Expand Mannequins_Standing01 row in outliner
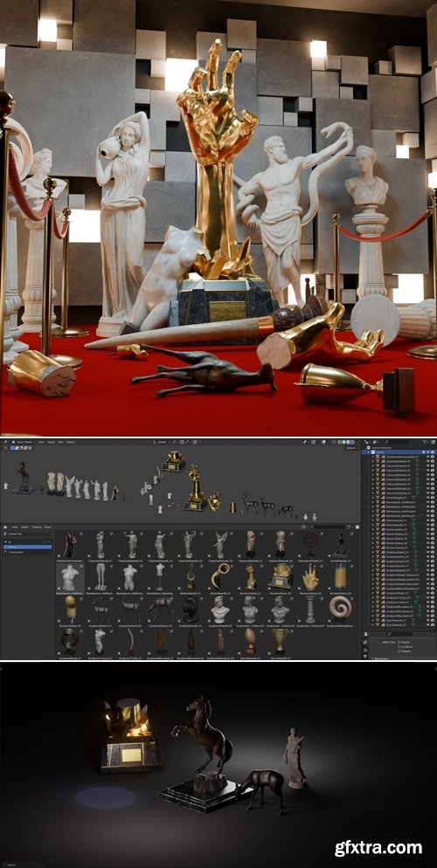 coord(372,516)
